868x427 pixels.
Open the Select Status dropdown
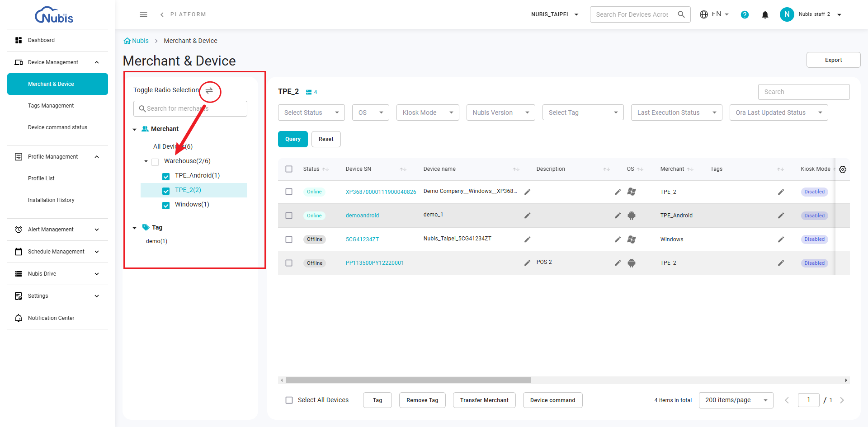(311, 113)
